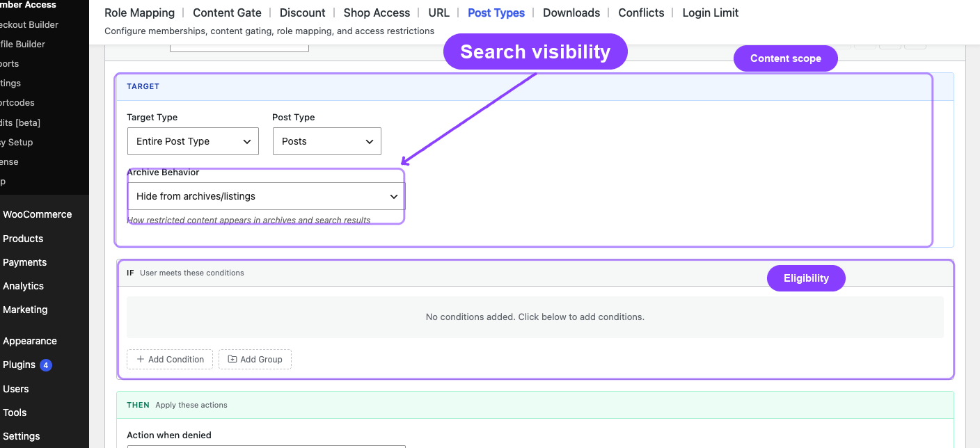Open the Role Mapping tab
This screenshot has width=980, height=448.
pos(139,13)
